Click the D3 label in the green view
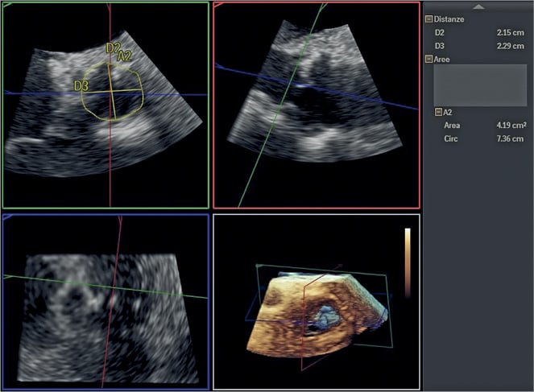This screenshot has width=534, height=392. click(x=81, y=85)
